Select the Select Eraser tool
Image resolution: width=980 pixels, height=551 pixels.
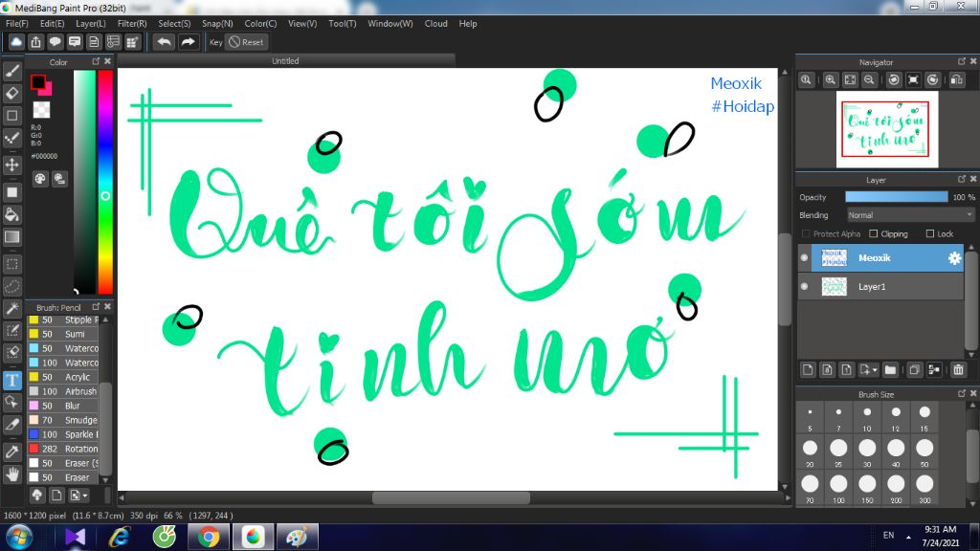(11, 352)
